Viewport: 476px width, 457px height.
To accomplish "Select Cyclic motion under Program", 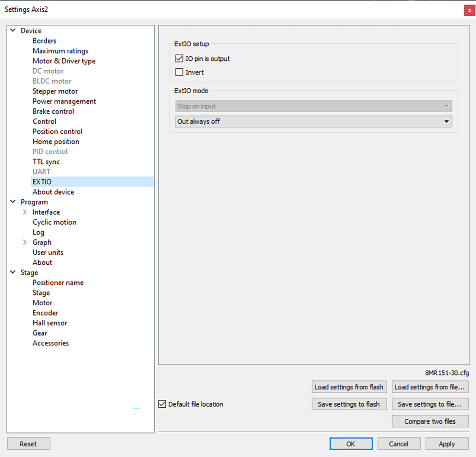I will [54, 222].
